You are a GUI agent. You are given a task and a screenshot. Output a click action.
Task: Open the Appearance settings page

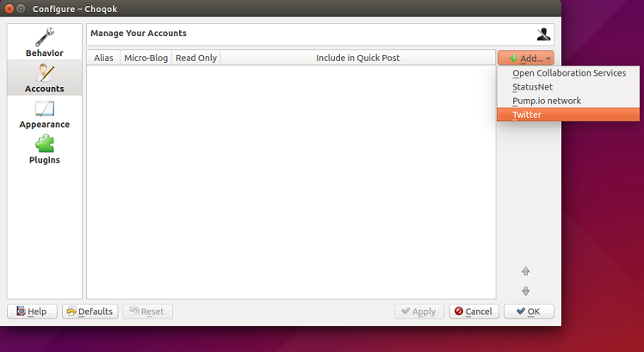[45, 114]
